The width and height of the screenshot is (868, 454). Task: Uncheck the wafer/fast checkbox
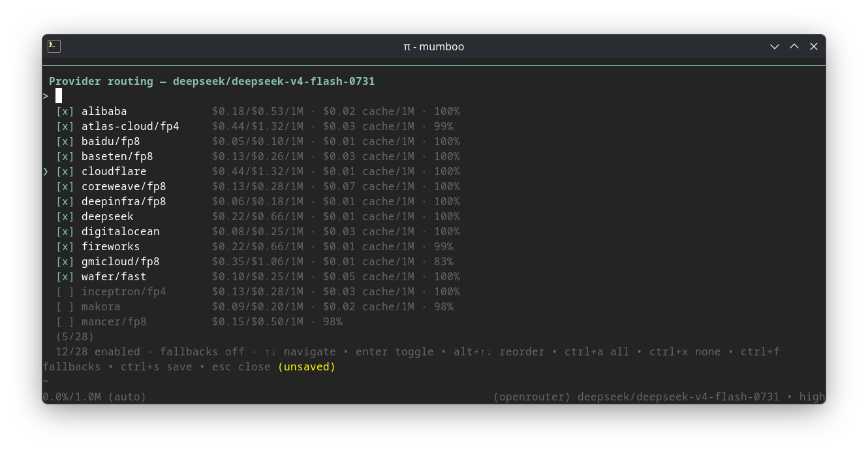click(x=65, y=276)
